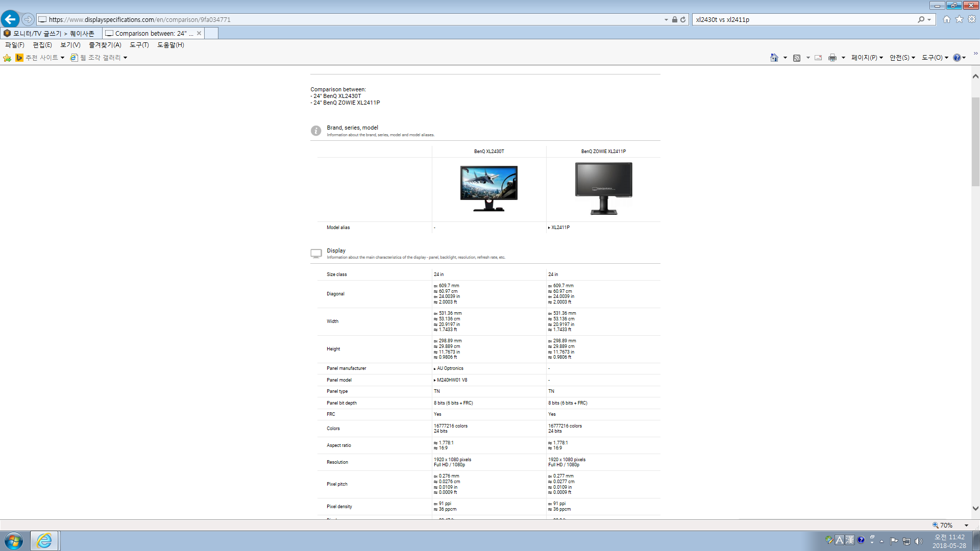
Task: Click the volume speaker tray icon
Action: point(919,541)
